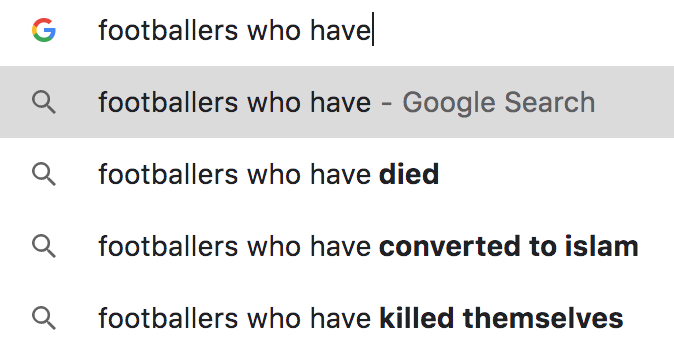Click magnifier icon beside killed themselves suggestion

coord(44,319)
